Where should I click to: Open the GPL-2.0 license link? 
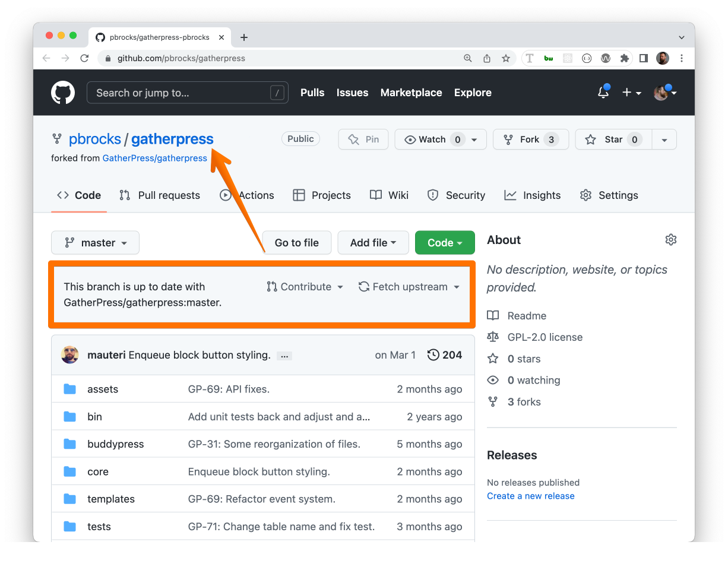click(545, 337)
